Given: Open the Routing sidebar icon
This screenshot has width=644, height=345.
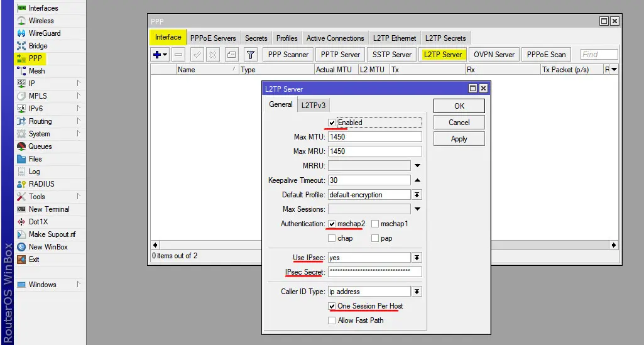Looking at the screenshot, I should point(21,121).
